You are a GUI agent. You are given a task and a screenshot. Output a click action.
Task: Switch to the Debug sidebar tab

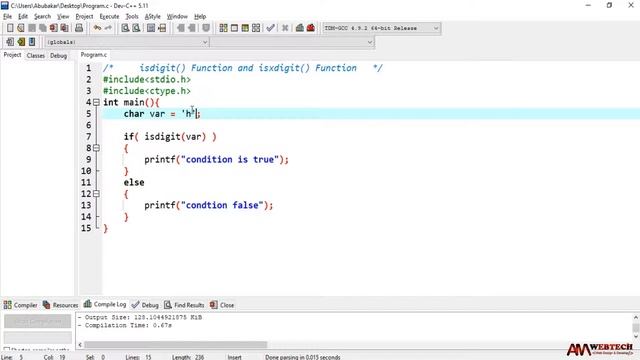pos(58,56)
